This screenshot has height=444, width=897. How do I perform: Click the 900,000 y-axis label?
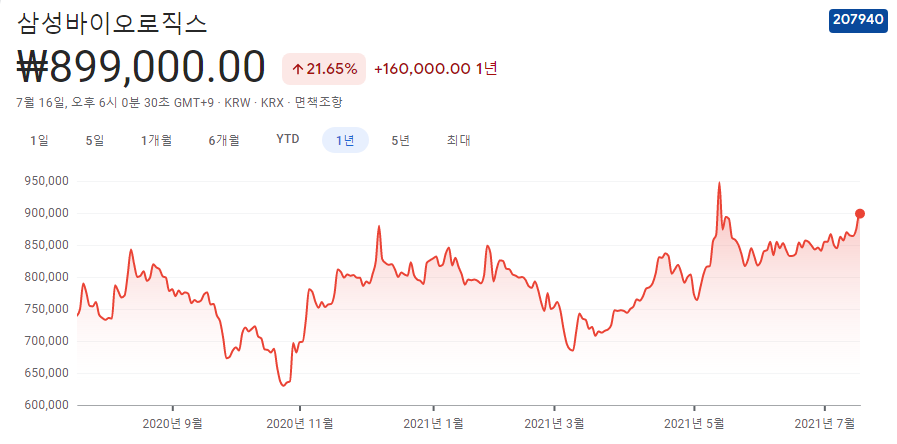(47, 213)
